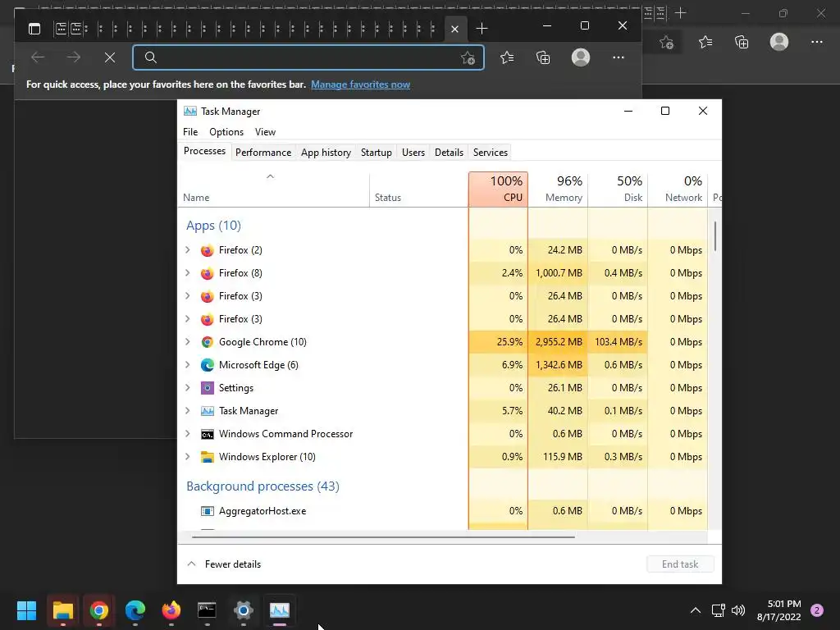Image resolution: width=840 pixels, height=630 pixels.
Task: Open the notification badge showing 2
Action: [817, 610]
